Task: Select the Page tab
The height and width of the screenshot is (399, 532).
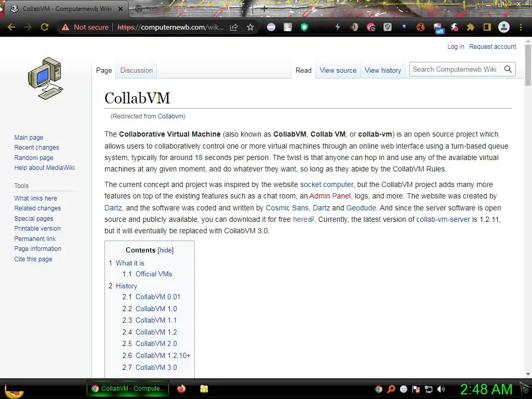Action: click(104, 70)
